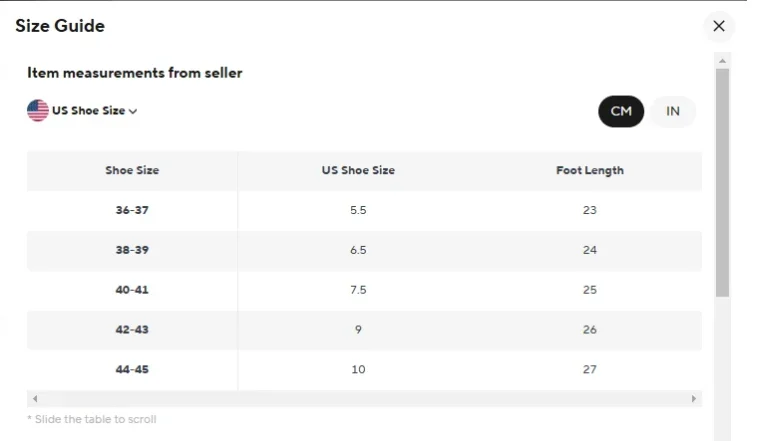The width and height of the screenshot is (765, 441).
Task: Close the Size Guide dialog
Action: (x=719, y=26)
